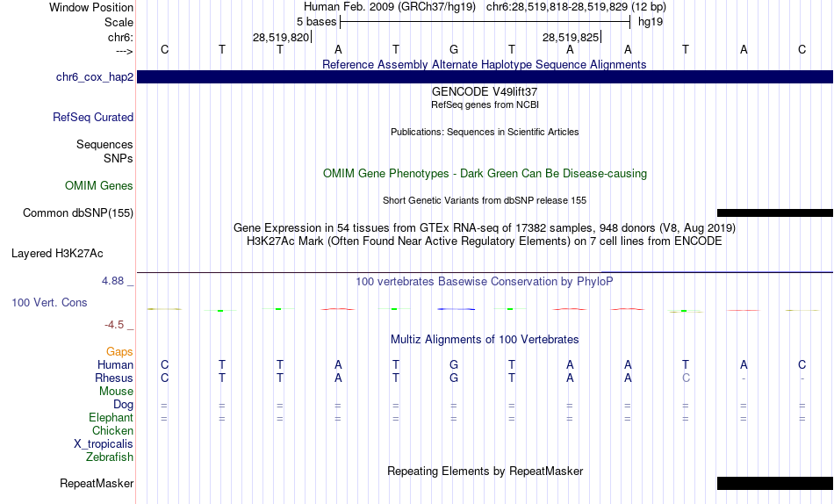The height and width of the screenshot is (504, 834).
Task: Click the chr6_cox_hap2 dark blue alignment bar
Action: pyautogui.click(x=485, y=76)
